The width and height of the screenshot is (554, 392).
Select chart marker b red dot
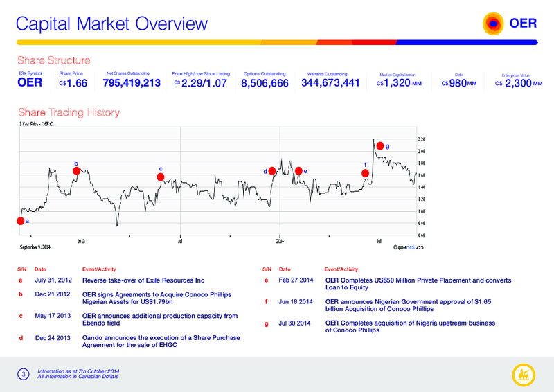pos(76,171)
